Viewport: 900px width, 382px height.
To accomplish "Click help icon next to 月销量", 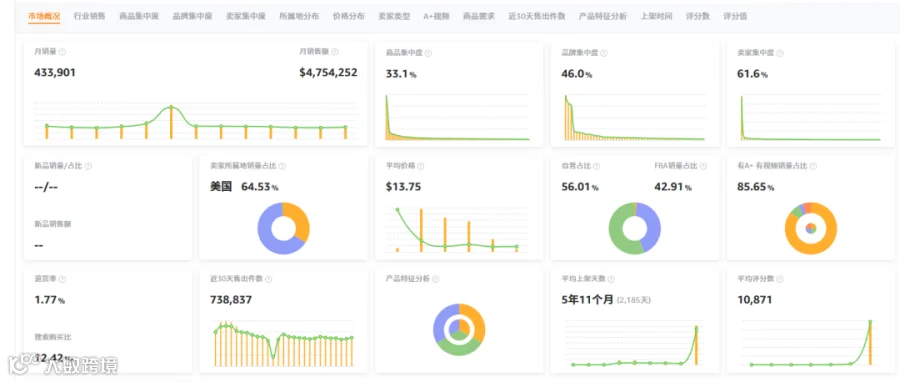I will (63, 52).
